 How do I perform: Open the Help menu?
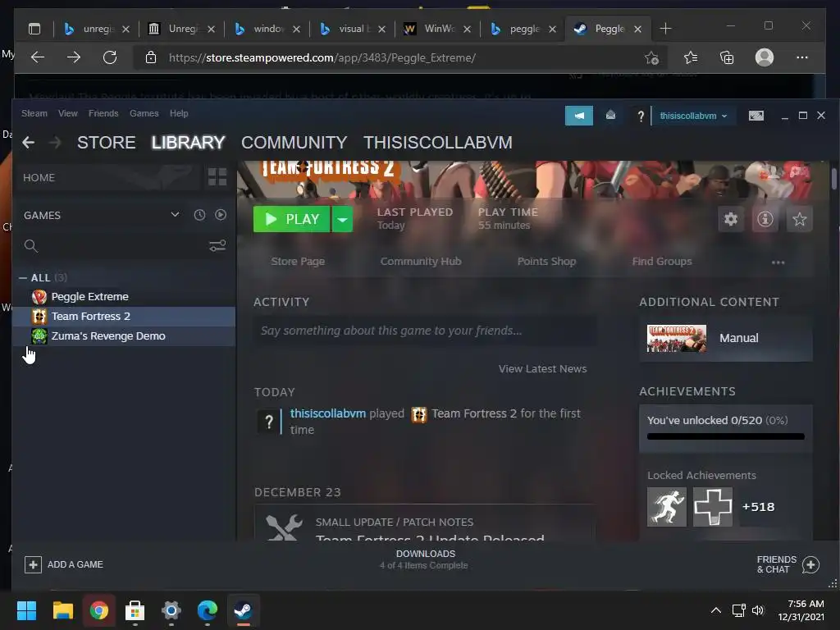[x=179, y=113]
